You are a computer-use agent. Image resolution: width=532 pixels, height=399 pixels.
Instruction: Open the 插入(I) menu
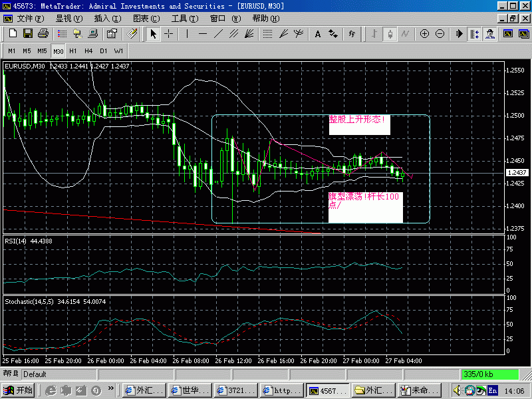pos(108,19)
